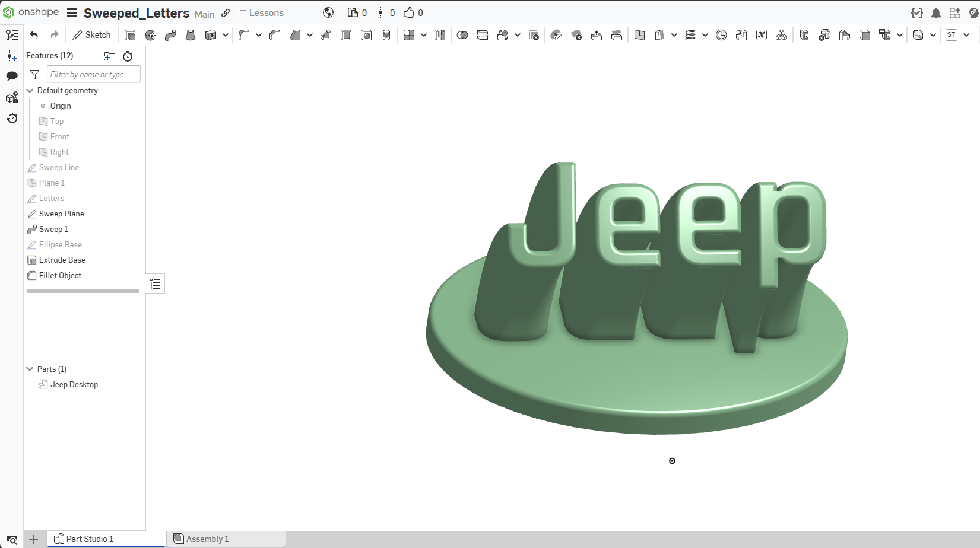Toggle the feature list panel icon
The width and height of the screenshot is (980, 548).
pyautogui.click(x=12, y=35)
